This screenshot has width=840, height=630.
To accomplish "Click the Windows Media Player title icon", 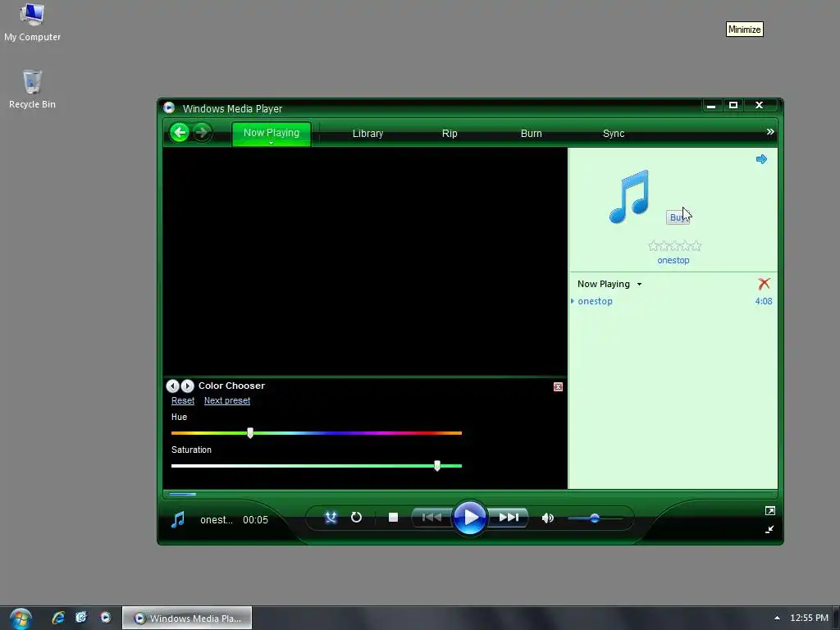I will [x=169, y=107].
